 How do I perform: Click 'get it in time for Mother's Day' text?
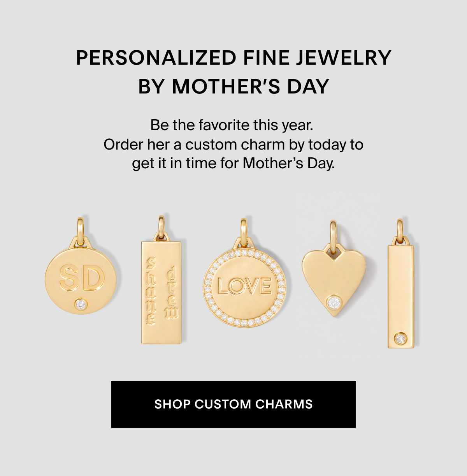coord(233,163)
